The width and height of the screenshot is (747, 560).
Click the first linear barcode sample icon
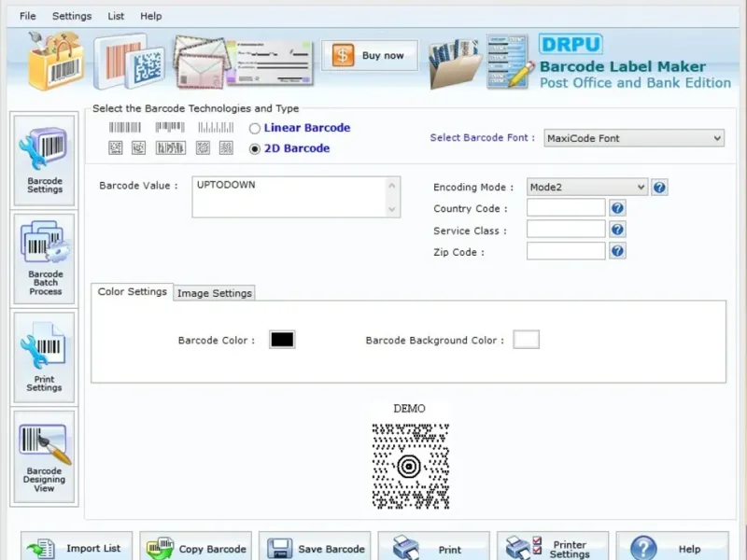pos(125,127)
